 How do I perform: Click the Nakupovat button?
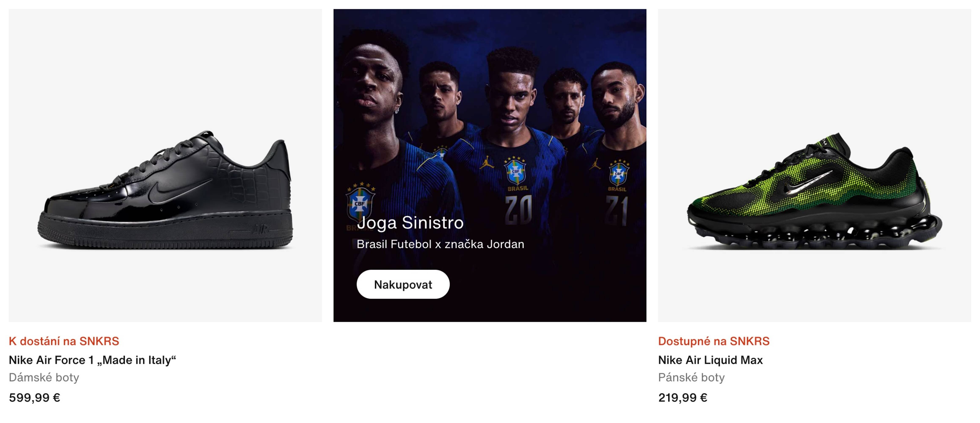pyautogui.click(x=403, y=284)
